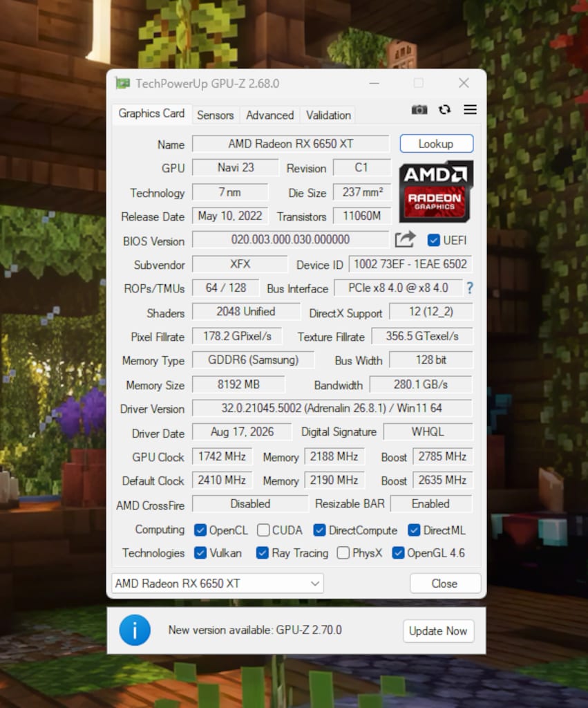Click the Revision value C1
Screen dimensions: 588x708
[361, 167]
